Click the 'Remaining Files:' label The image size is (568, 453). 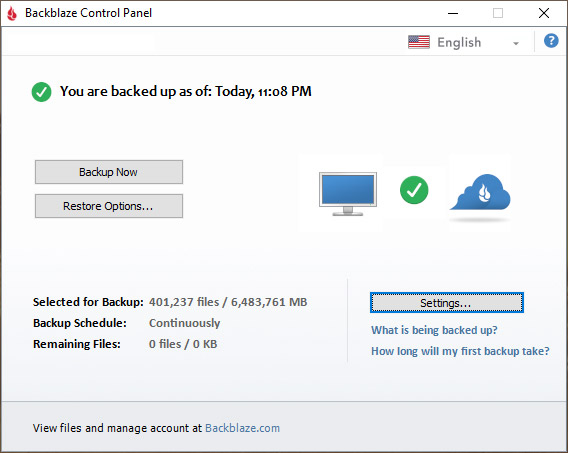(76, 344)
